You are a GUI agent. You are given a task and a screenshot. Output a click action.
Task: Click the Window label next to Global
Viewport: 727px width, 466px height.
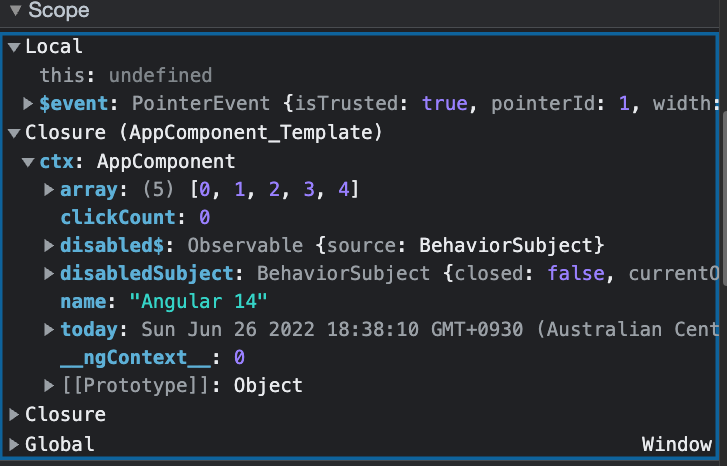click(676, 443)
